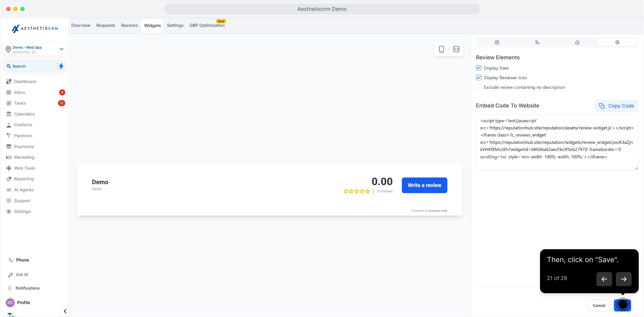The width and height of the screenshot is (644, 317).
Task: Open the top Settings tab
Action: [x=175, y=25]
